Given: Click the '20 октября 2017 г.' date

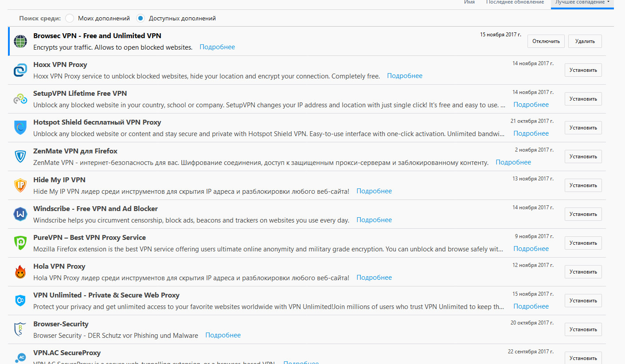Looking at the screenshot, I should click(x=532, y=323).
